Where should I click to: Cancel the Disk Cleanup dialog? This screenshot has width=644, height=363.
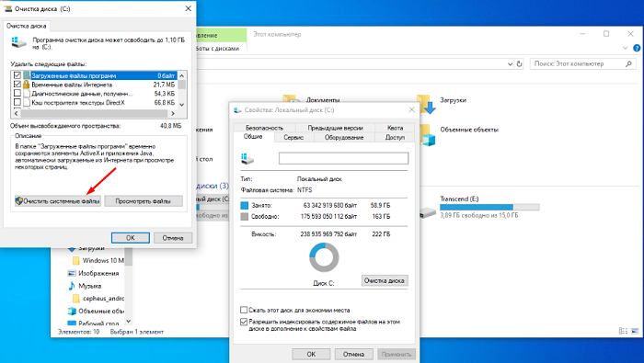click(173, 238)
